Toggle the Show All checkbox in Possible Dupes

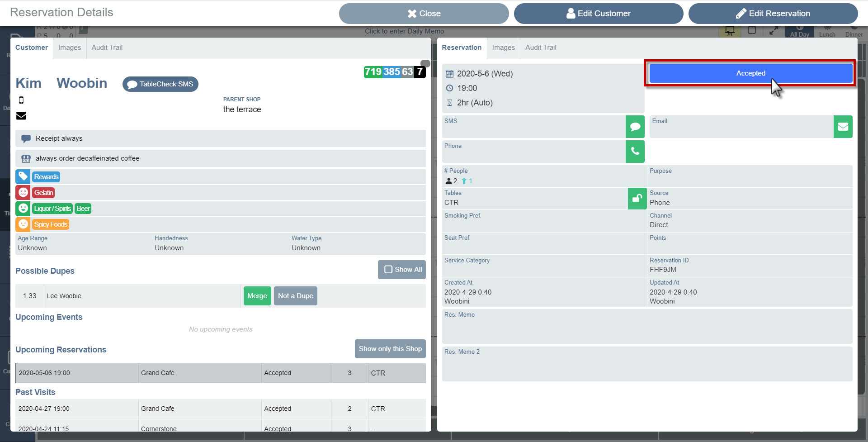388,270
